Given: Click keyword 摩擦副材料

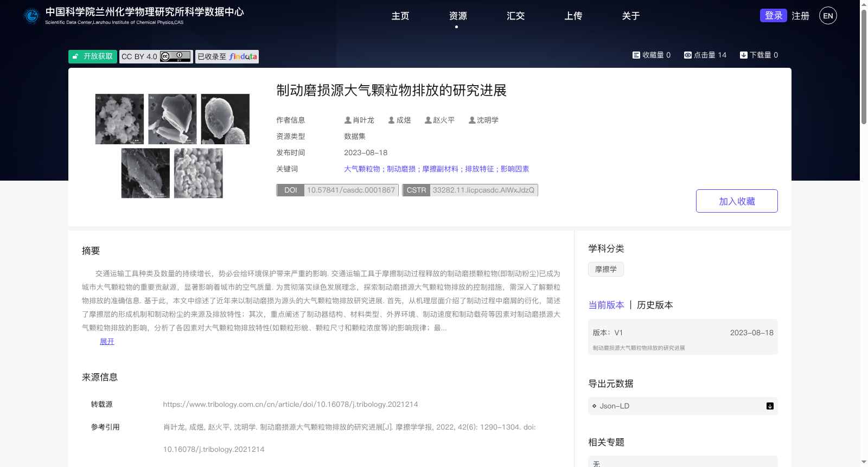Looking at the screenshot, I should tap(440, 169).
